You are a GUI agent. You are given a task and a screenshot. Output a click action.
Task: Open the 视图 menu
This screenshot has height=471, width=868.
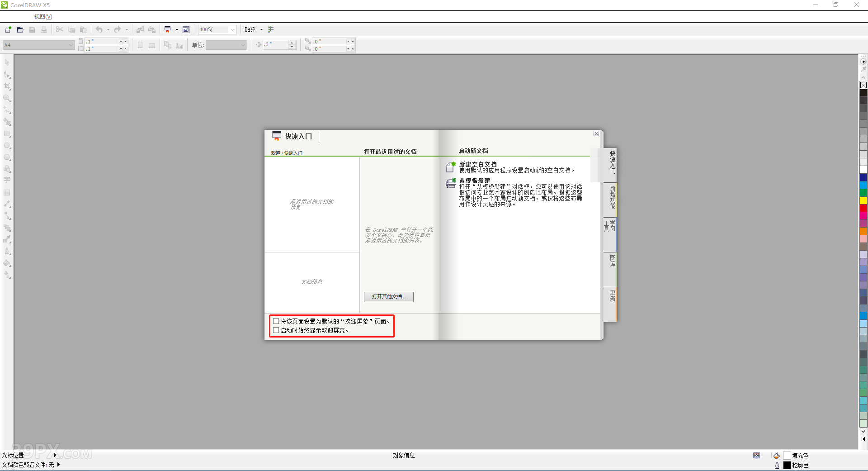click(x=43, y=17)
